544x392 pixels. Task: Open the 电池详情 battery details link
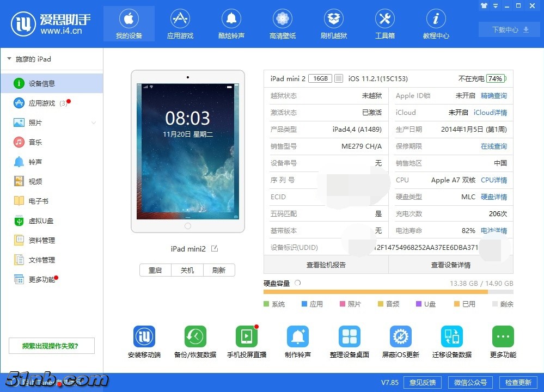click(x=493, y=230)
